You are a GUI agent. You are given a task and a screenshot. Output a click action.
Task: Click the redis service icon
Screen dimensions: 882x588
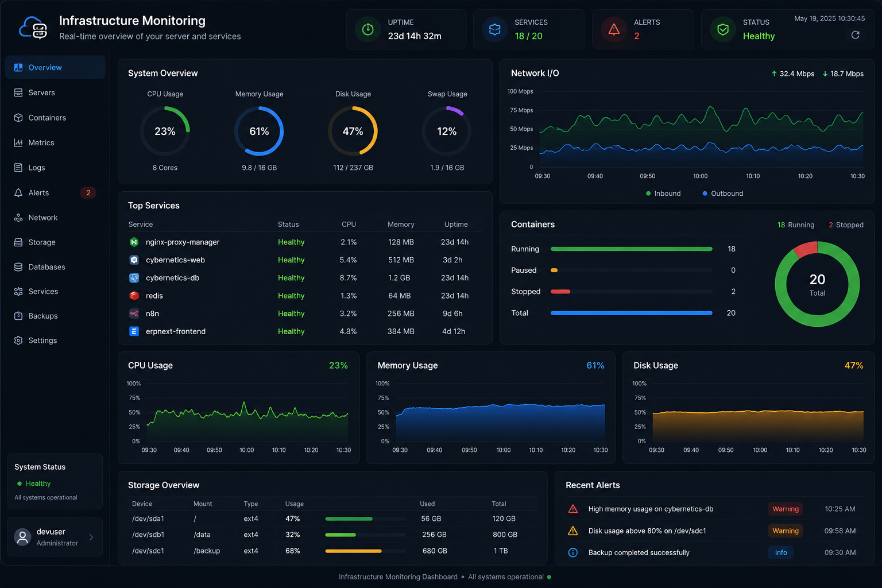coord(134,296)
